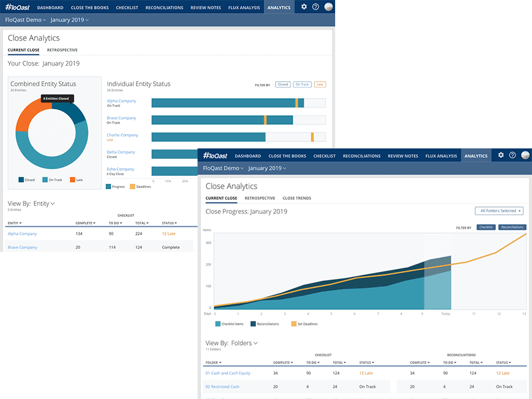Open user avatar in front window
532x399 pixels.
(525, 155)
